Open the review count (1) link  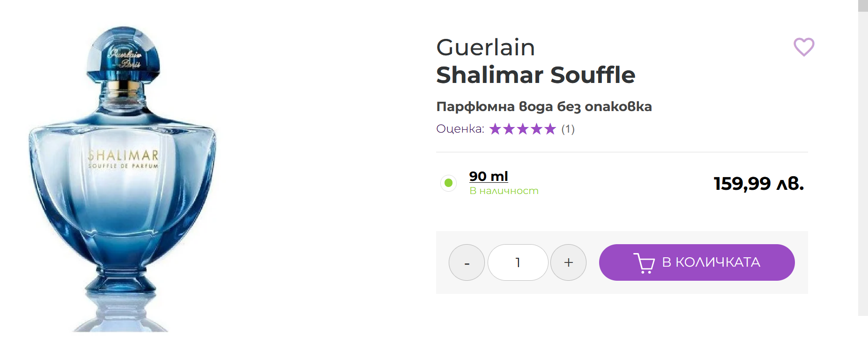pos(568,129)
